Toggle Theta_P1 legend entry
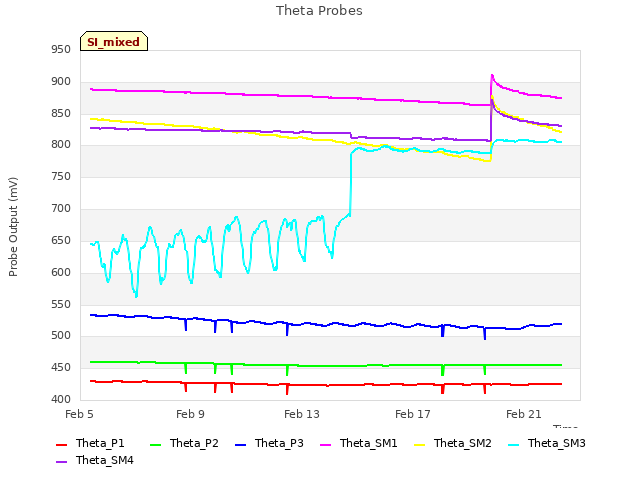 tap(90, 443)
